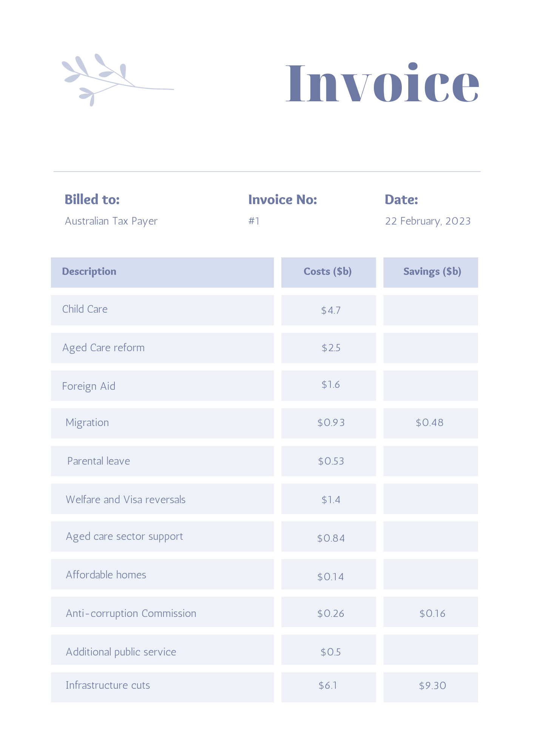Select the Parental leave cost $0.53
The image size is (534, 756).
point(331,461)
